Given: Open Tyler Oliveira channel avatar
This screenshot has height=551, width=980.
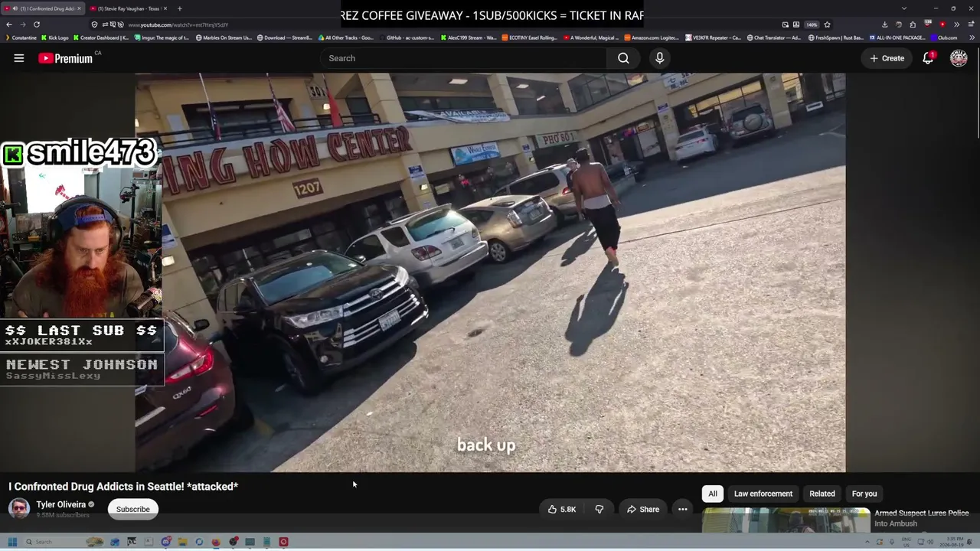Looking at the screenshot, I should coord(19,508).
